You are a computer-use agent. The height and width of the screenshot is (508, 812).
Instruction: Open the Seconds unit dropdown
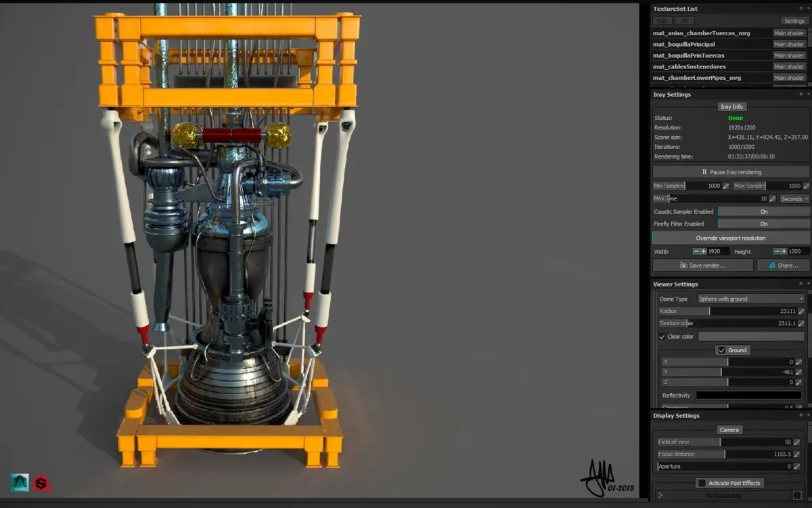click(x=794, y=198)
